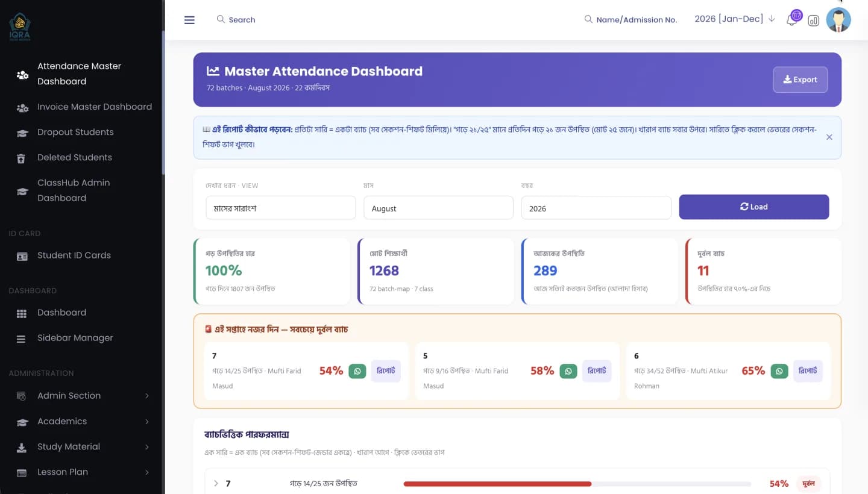Click batch 7 red progress bar
The height and width of the screenshot is (494, 868).
pyautogui.click(x=497, y=484)
